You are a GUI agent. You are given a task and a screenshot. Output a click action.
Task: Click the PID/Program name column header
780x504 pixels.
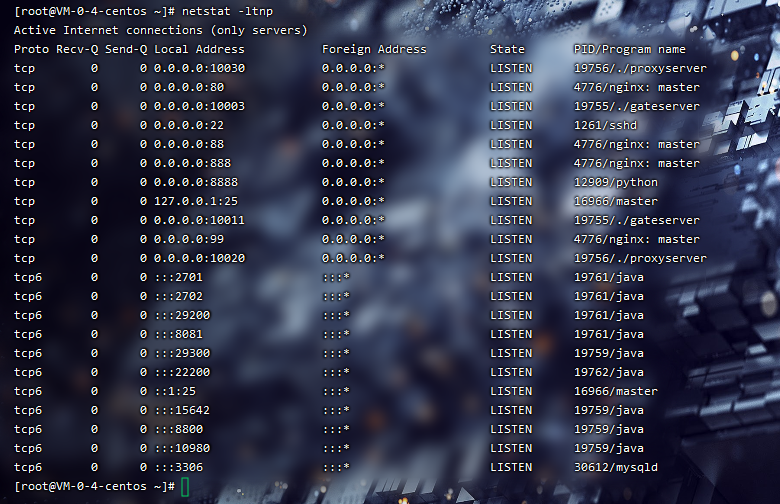pos(629,49)
